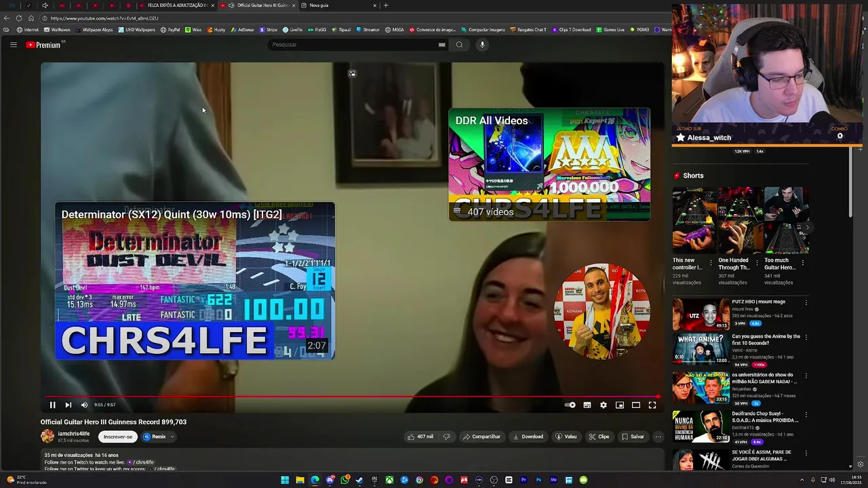
Task: Click the Remix button
Action: (x=155, y=437)
